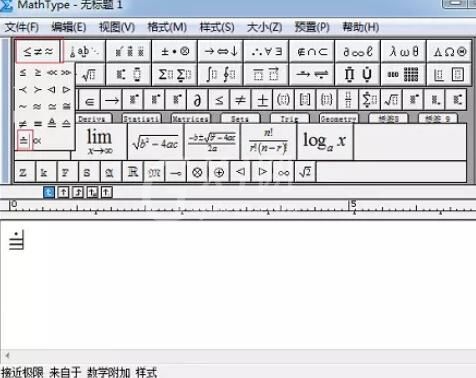Insert the ≥ symbol from the open palette

tap(38, 72)
